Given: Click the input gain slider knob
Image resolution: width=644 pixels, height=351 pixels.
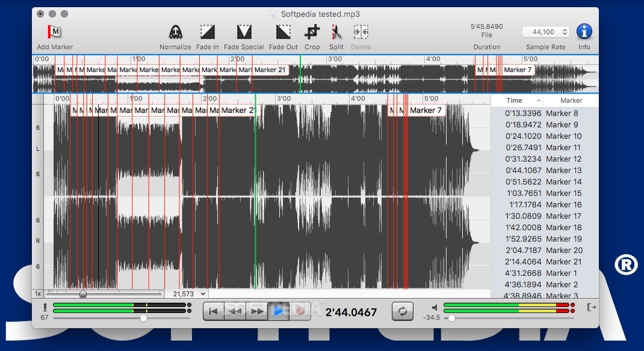Looking at the screenshot, I should [143, 318].
